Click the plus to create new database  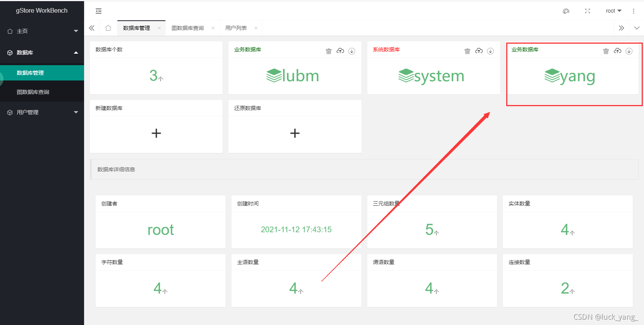[156, 133]
